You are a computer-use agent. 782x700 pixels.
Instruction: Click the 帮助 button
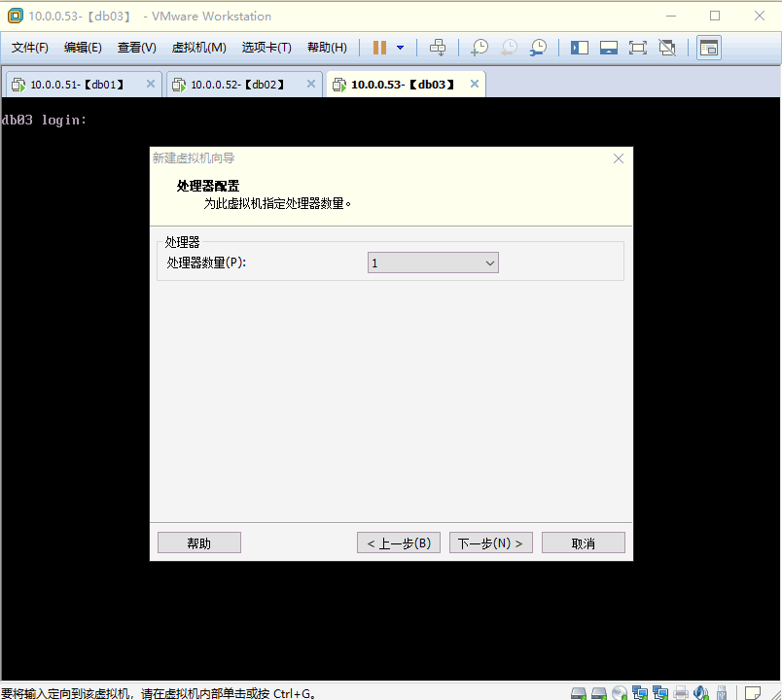coord(198,542)
